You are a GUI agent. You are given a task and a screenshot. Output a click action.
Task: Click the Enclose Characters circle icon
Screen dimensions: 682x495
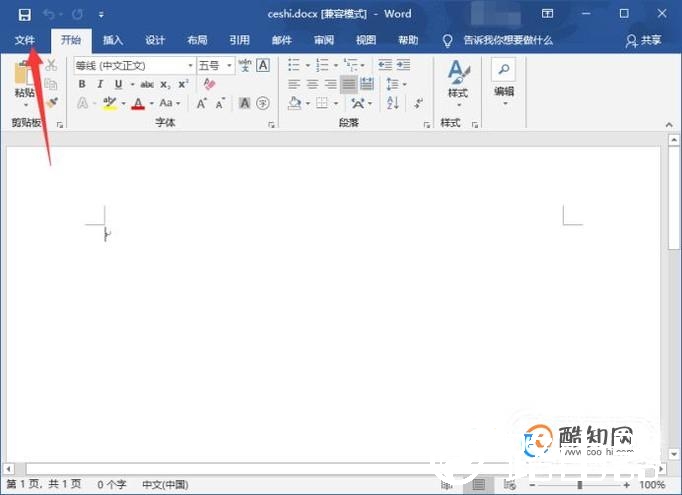point(263,103)
